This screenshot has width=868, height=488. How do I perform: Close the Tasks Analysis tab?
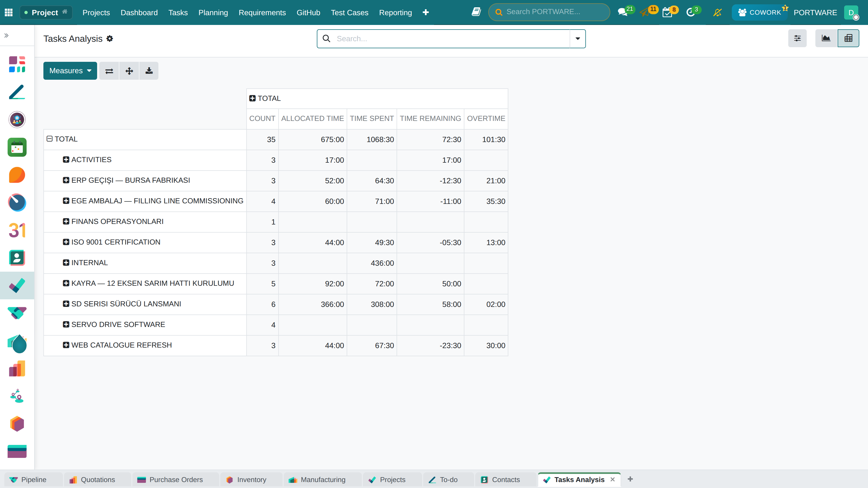(612, 479)
